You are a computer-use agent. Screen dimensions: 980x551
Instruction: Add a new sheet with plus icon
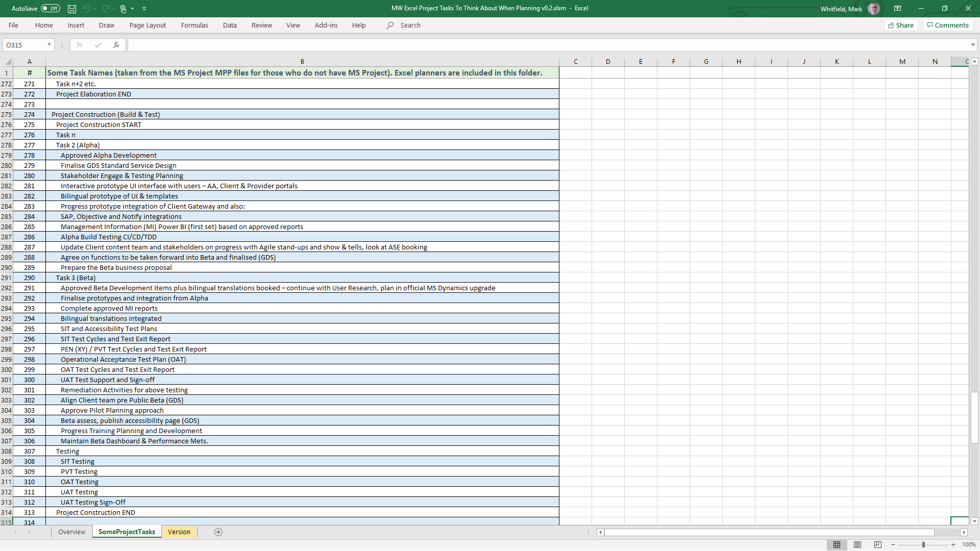click(218, 532)
